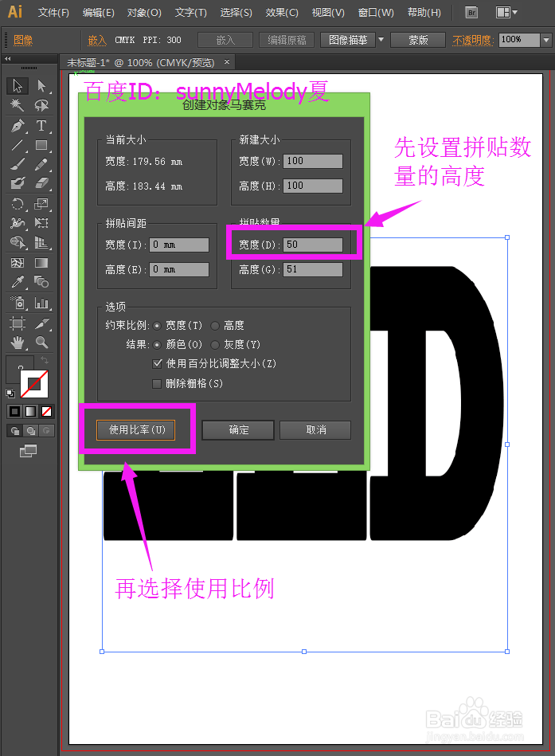Select the Pen tool
Viewport: 555px width, 756px height.
click(18, 125)
